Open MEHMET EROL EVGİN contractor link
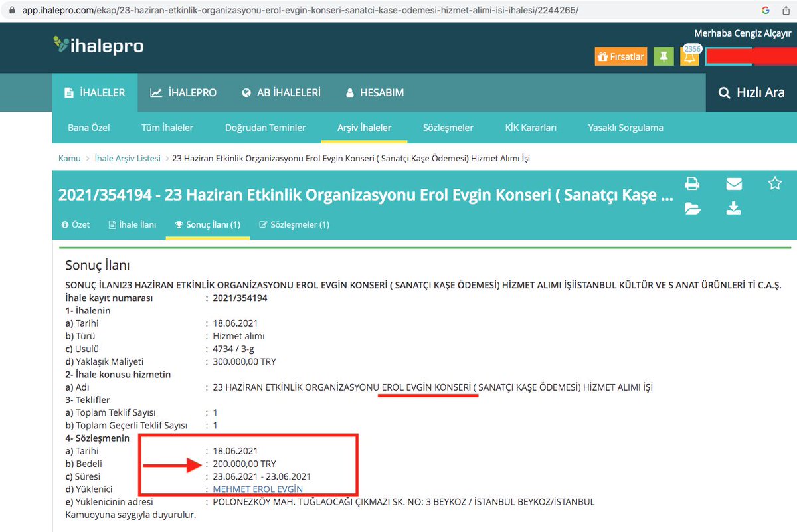Screen dimensions: 797x532 pyautogui.click(x=258, y=489)
